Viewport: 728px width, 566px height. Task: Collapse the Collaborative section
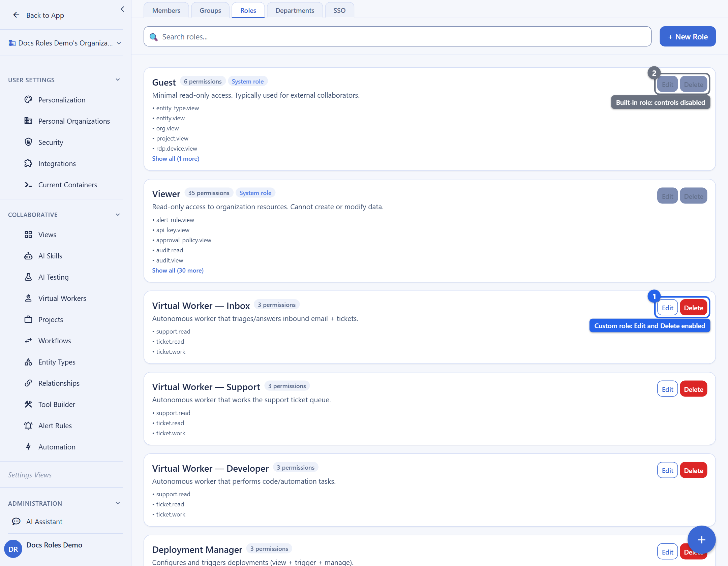tap(118, 215)
